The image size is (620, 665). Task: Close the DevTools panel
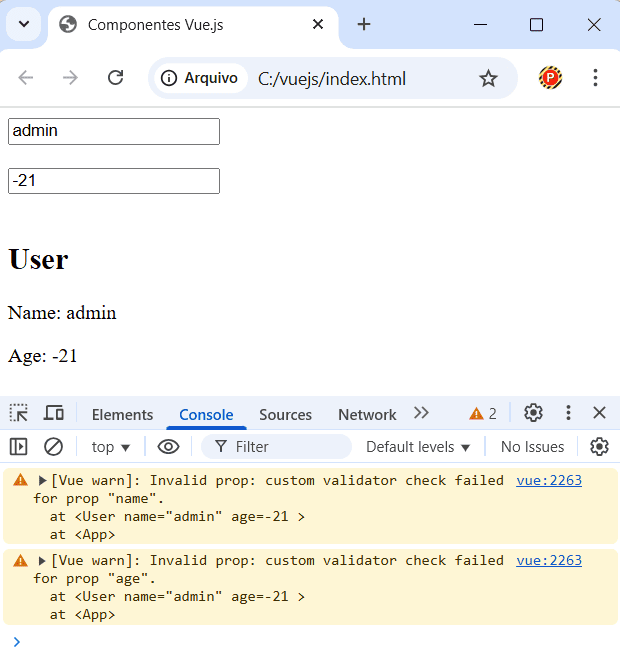(599, 413)
